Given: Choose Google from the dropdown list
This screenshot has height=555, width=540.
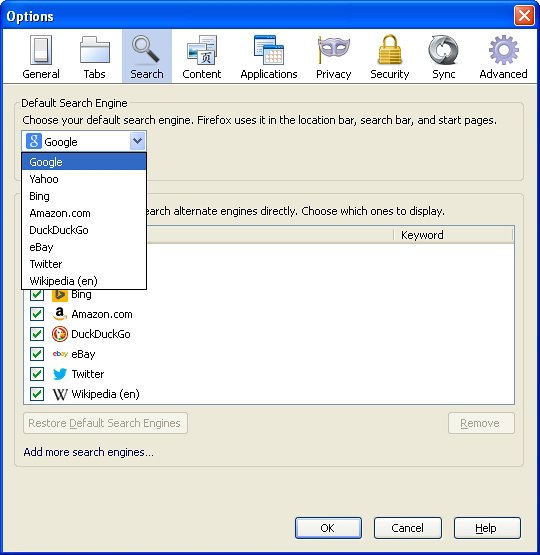Looking at the screenshot, I should [x=84, y=162].
